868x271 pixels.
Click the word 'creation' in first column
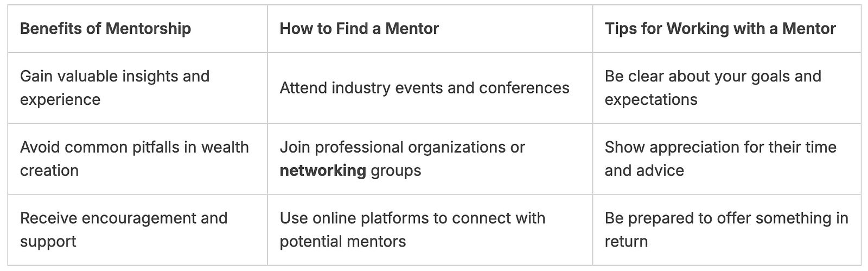[x=49, y=171]
